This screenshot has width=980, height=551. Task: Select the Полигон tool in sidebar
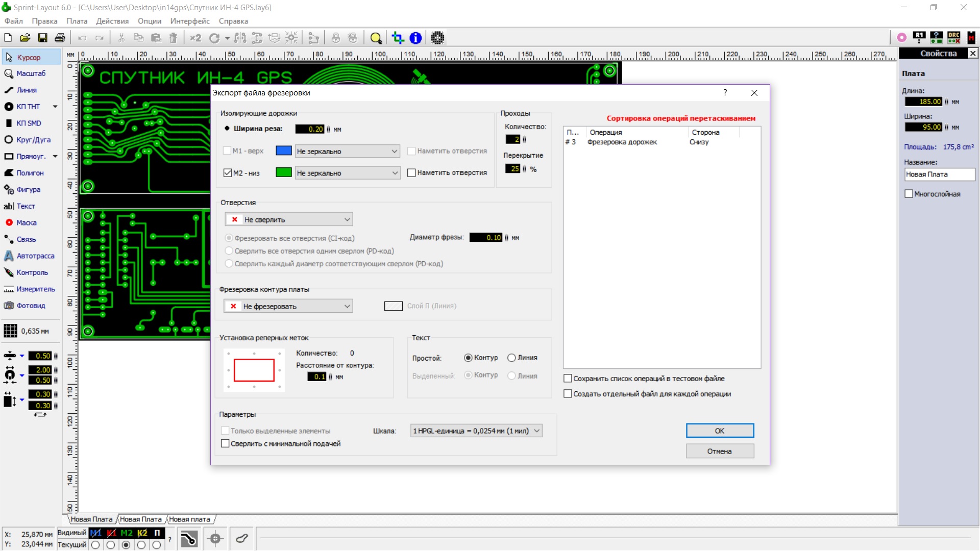click(x=30, y=173)
